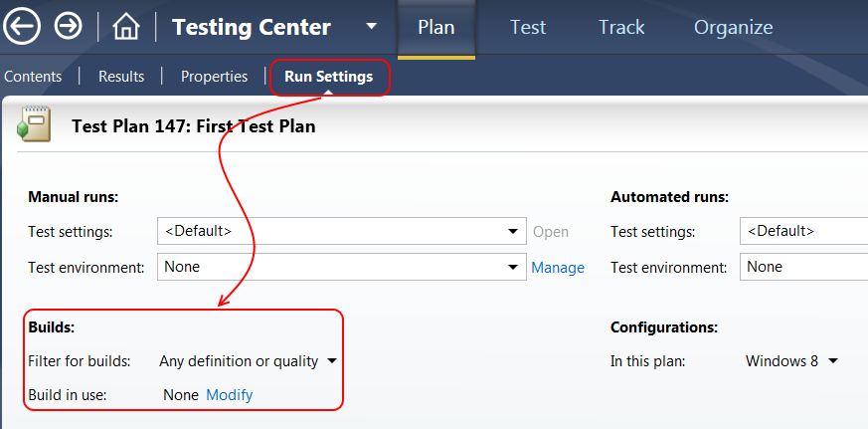The height and width of the screenshot is (429, 868).
Task: Switch to the Track tab
Action: (621, 28)
